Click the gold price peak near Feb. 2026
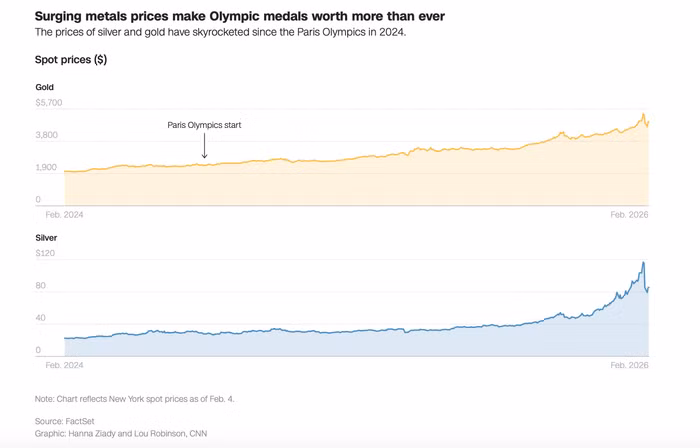The height and width of the screenshot is (448, 700). [x=643, y=115]
